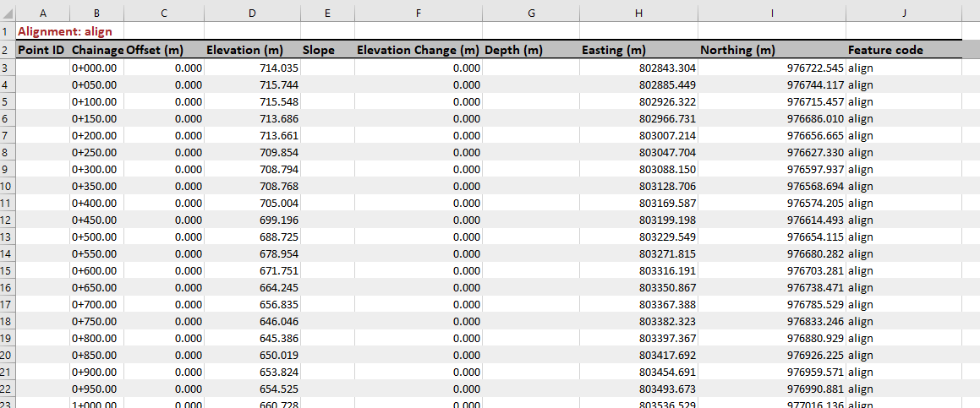Select column J header
Viewport: 980px width, 408px height.
point(903,13)
